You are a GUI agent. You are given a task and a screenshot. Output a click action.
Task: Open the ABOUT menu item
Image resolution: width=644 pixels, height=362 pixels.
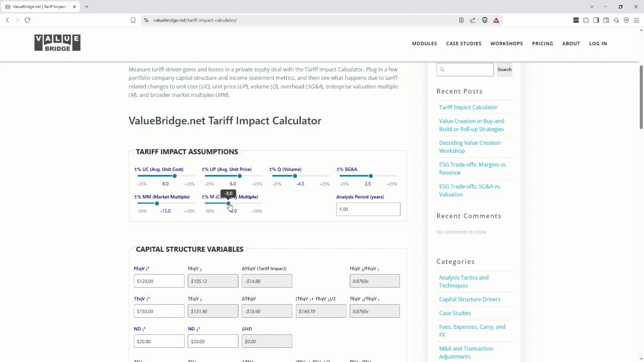click(571, 44)
